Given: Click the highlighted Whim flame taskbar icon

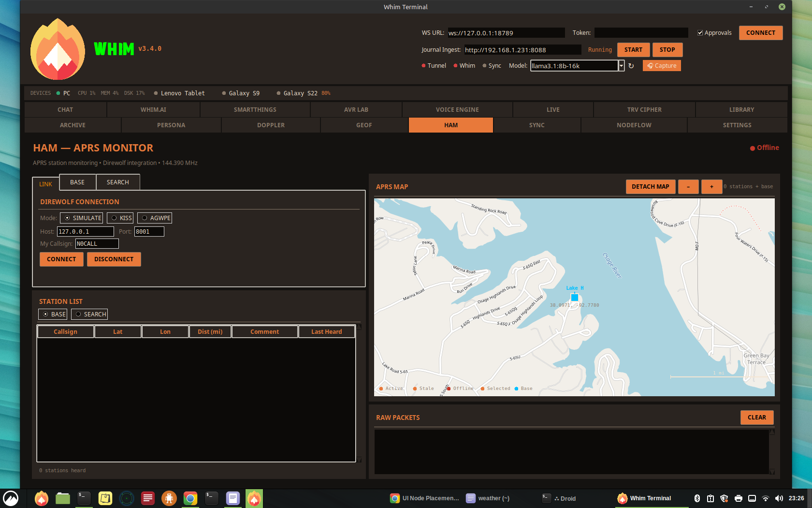Looking at the screenshot, I should click(x=254, y=498).
